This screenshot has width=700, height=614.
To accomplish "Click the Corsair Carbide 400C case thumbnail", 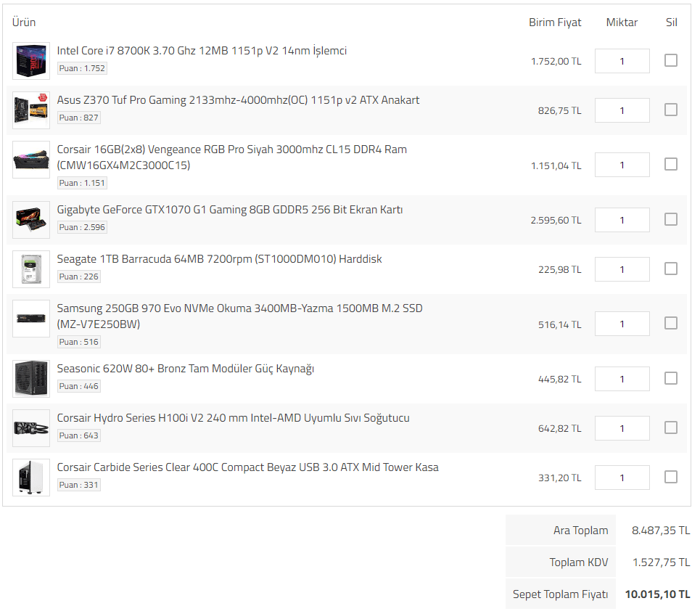I will (x=31, y=478).
